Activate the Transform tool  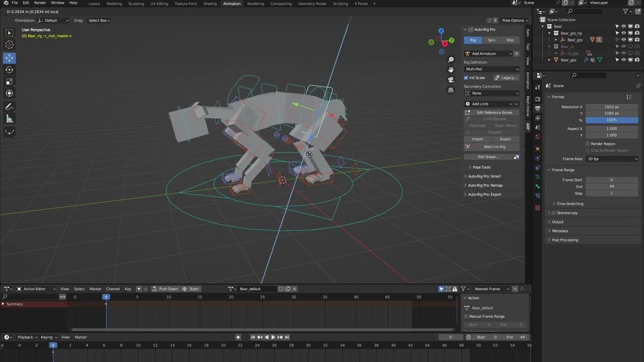click(9, 93)
